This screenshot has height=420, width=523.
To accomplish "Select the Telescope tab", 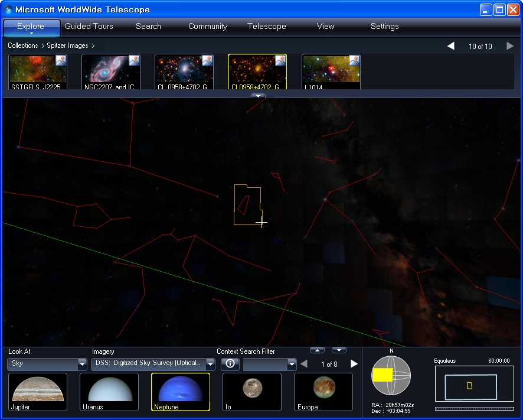I will pos(266,26).
